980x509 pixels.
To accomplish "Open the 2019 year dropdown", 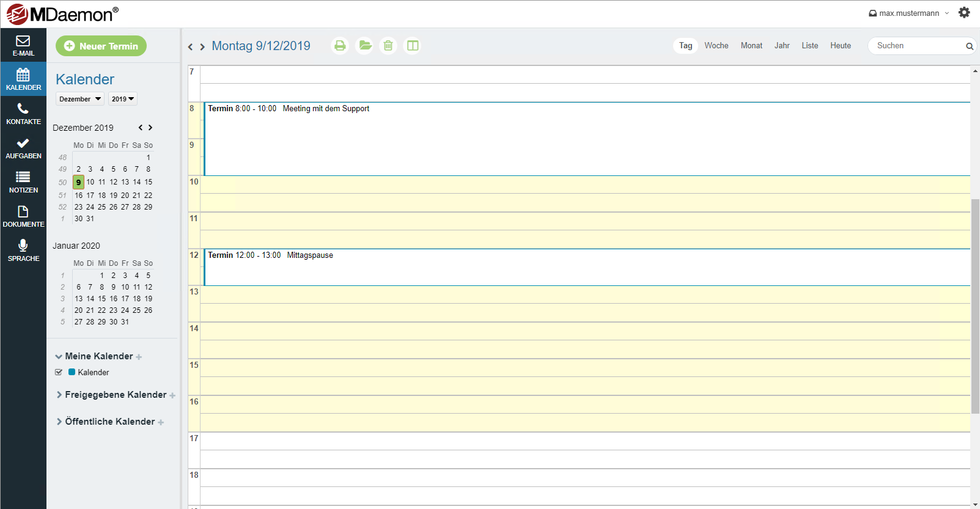I will pos(122,99).
